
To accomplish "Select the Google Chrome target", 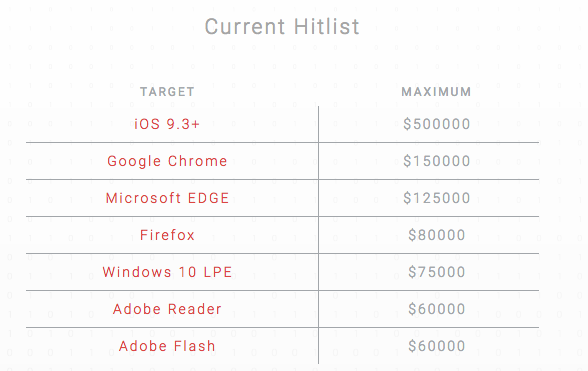I will pos(167,161).
